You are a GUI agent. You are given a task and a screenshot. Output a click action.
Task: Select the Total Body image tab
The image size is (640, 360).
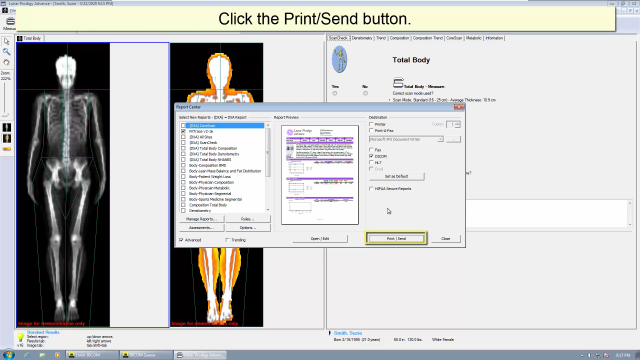pos(30,38)
